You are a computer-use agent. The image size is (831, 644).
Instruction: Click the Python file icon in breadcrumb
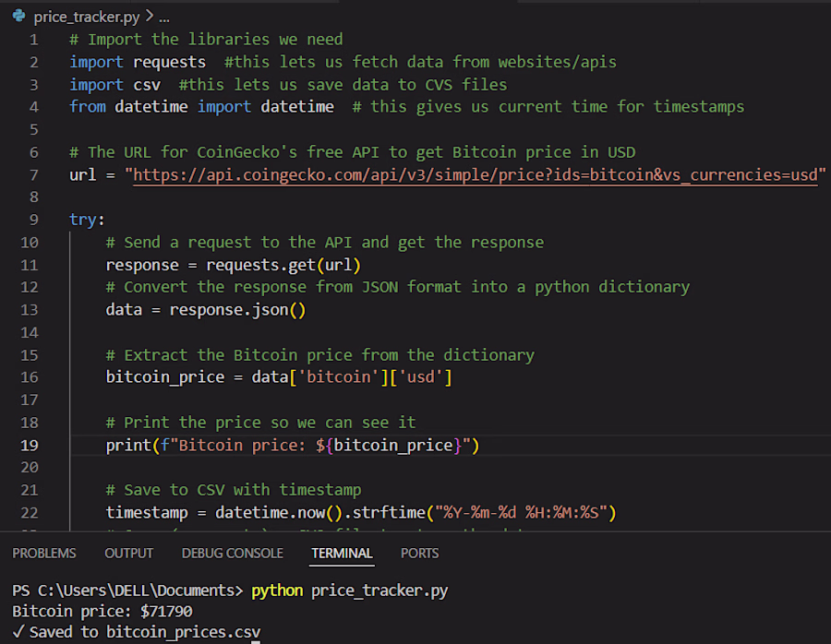[x=19, y=17]
